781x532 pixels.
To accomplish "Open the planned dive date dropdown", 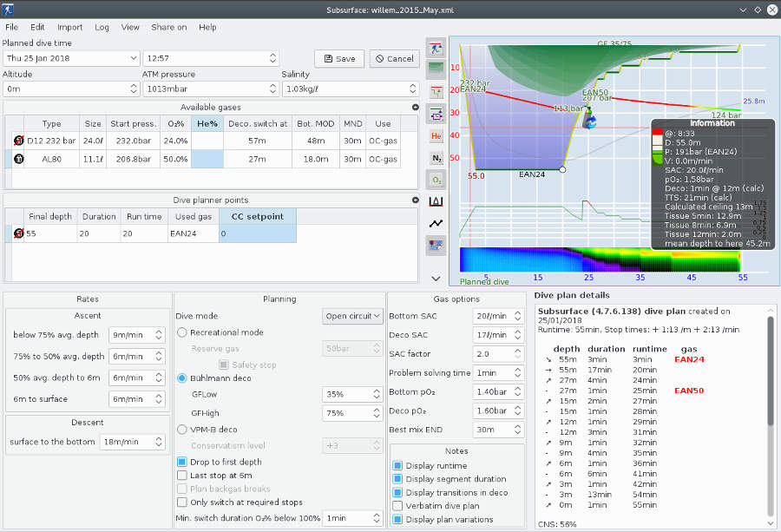I will pos(133,59).
